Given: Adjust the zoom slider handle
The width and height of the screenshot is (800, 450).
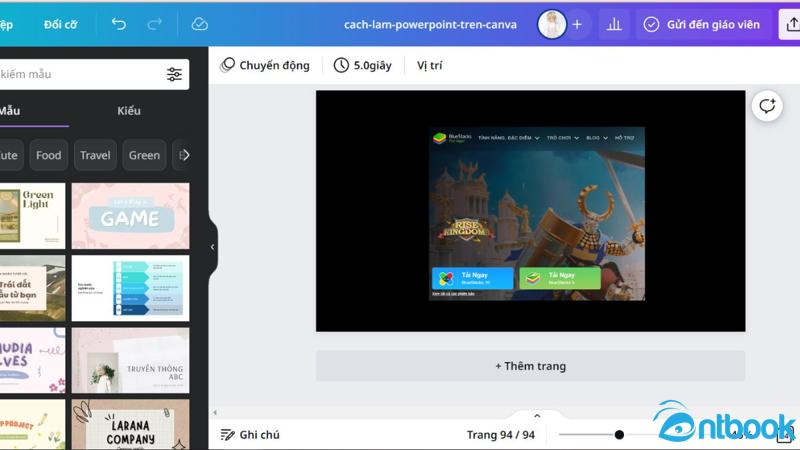Looking at the screenshot, I should tap(619, 435).
